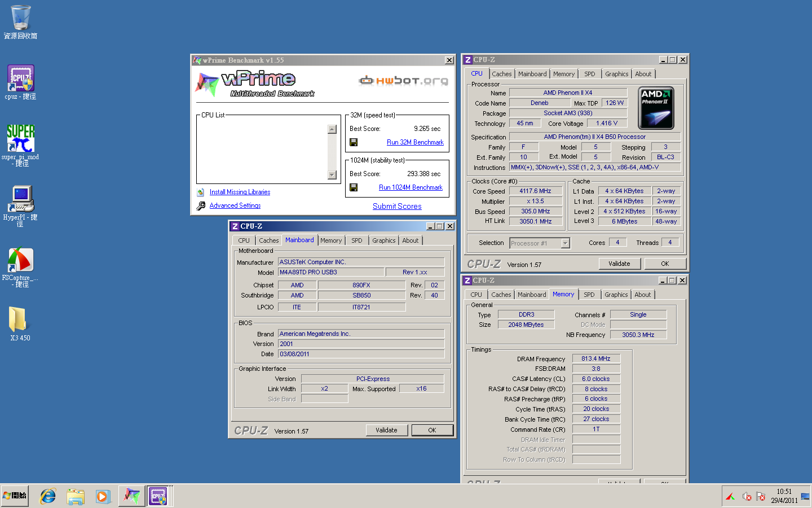Select the cpuz shortcut desktop icon
The height and width of the screenshot is (508, 812).
pos(21,82)
